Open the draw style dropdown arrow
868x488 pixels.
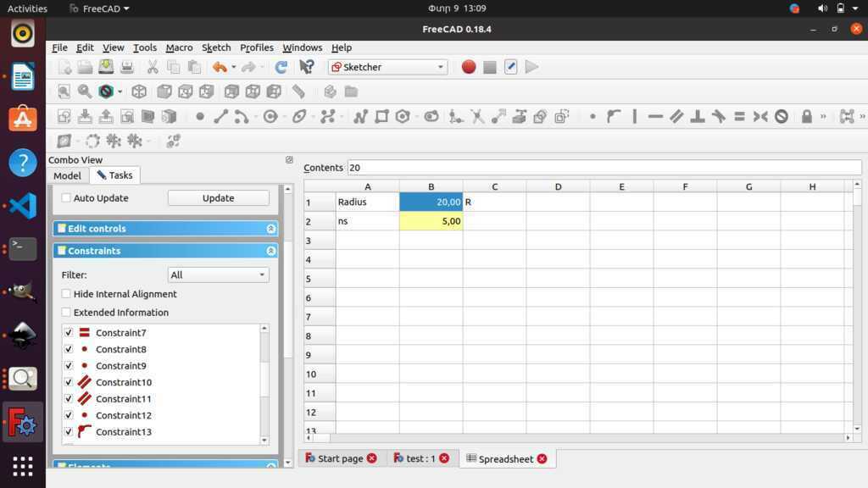point(120,91)
